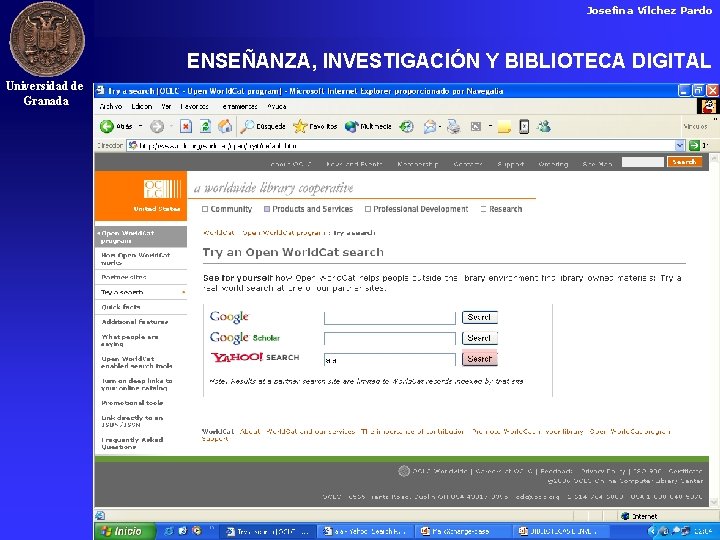Click the Google logo
The image size is (720, 540).
(229, 317)
